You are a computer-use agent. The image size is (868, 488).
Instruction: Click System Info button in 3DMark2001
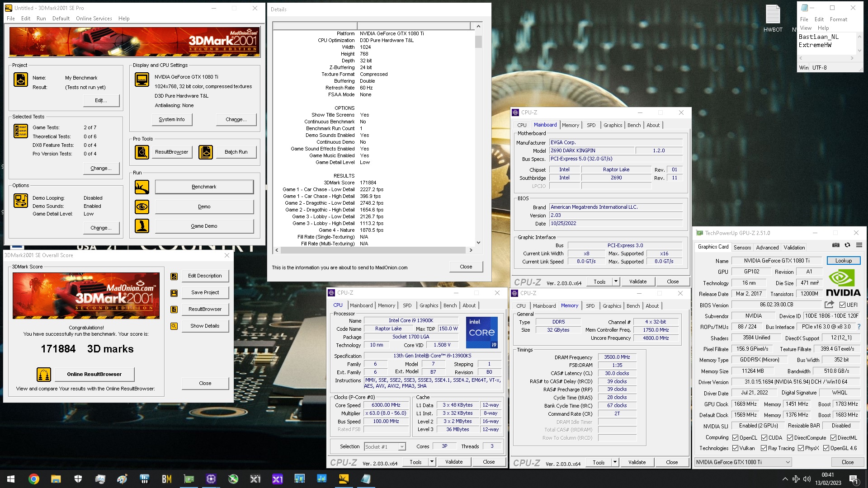tap(172, 120)
